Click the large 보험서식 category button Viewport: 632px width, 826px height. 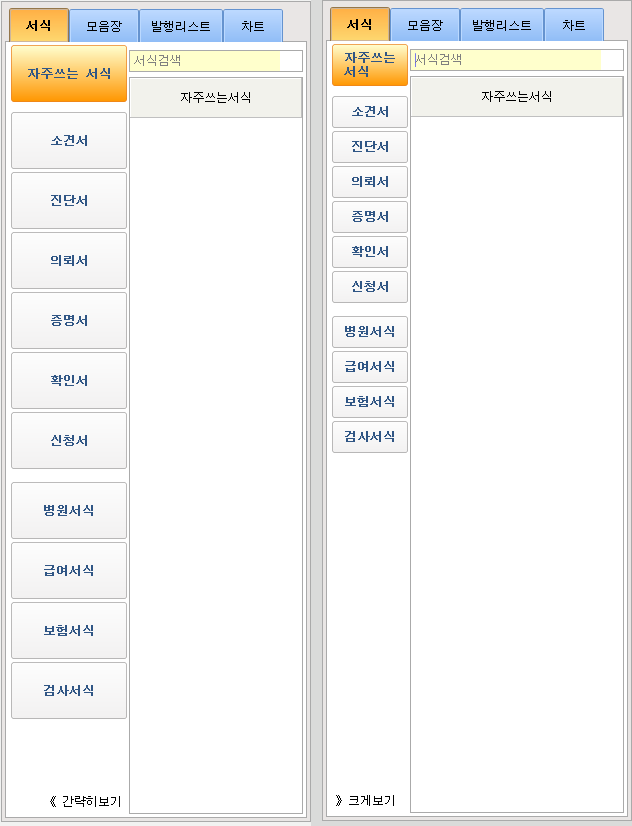(x=69, y=631)
